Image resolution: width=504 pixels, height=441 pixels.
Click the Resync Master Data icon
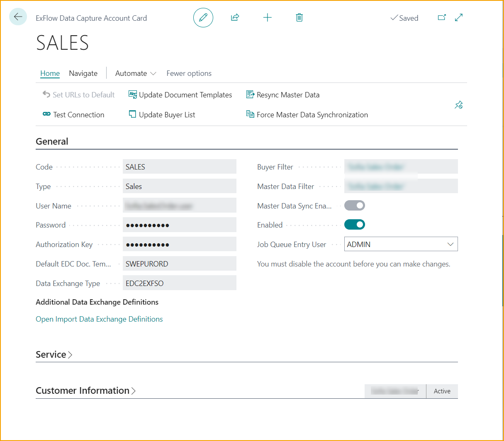click(250, 94)
